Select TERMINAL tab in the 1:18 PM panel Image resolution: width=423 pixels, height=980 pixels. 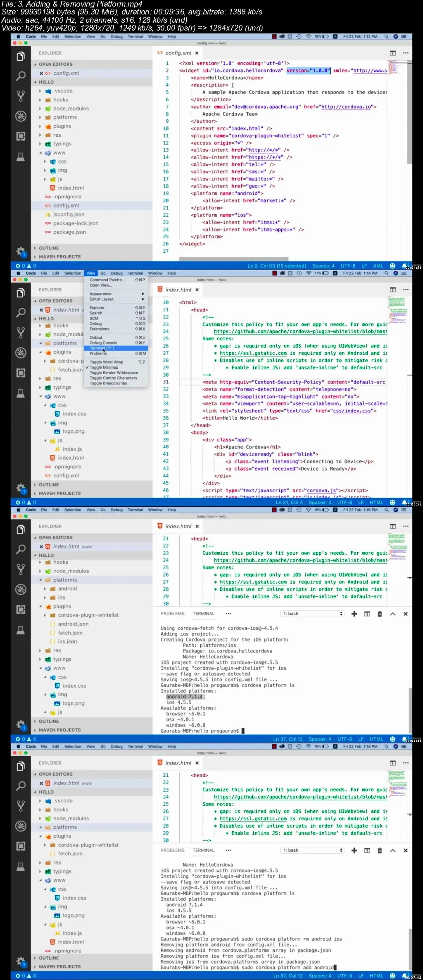[x=204, y=850]
